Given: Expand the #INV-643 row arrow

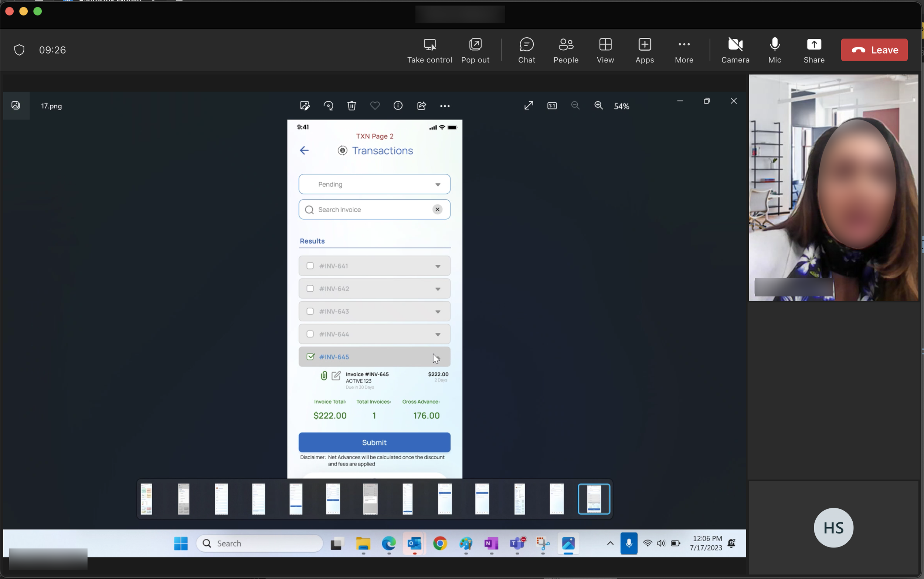Looking at the screenshot, I should (x=438, y=312).
